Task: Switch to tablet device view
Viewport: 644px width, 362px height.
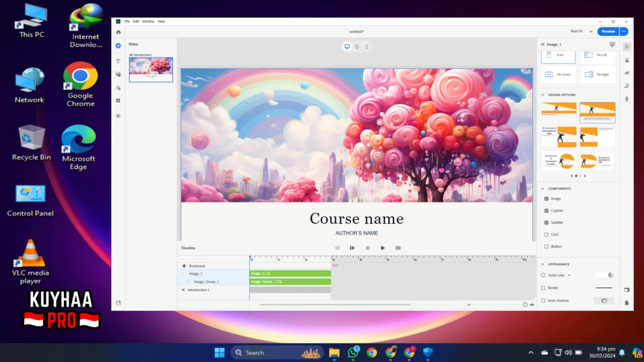Action: pyautogui.click(x=357, y=47)
